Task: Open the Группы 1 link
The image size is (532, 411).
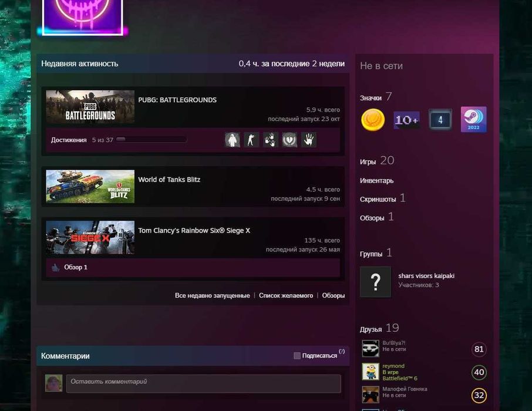Action: (x=376, y=253)
